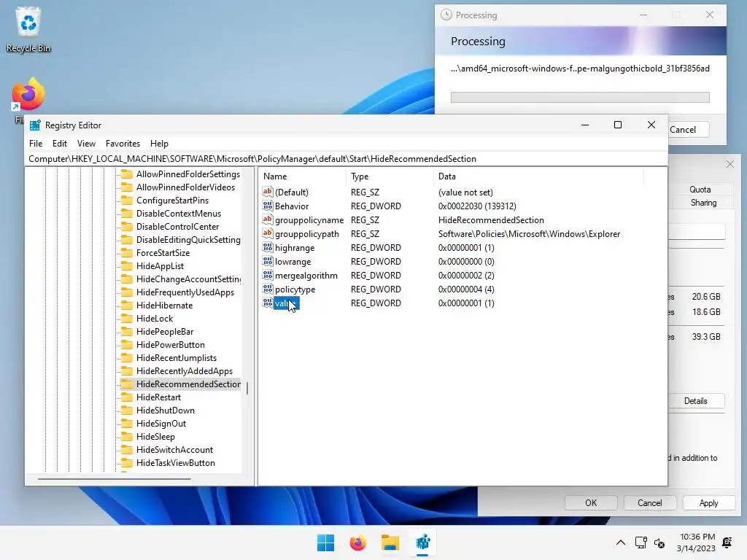Click the Processing dialog progress bar
The image size is (747, 560).
[580, 97]
